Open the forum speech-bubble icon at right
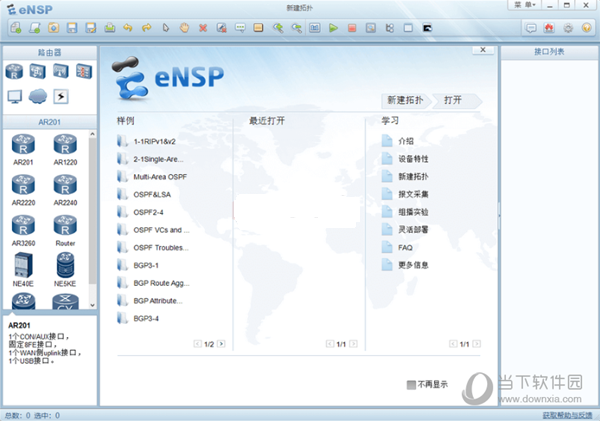Image resolution: width=600 pixels, height=421 pixels. 531,28
